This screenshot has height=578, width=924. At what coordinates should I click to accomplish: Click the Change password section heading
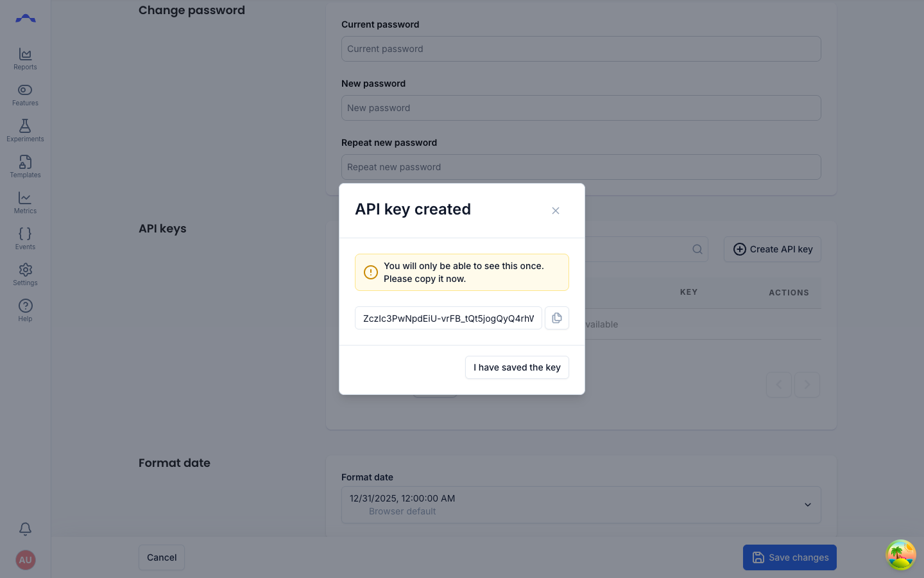click(192, 10)
